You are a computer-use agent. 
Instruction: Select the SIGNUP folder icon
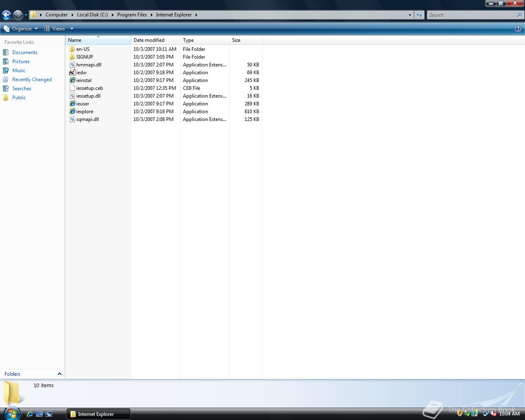(x=72, y=57)
